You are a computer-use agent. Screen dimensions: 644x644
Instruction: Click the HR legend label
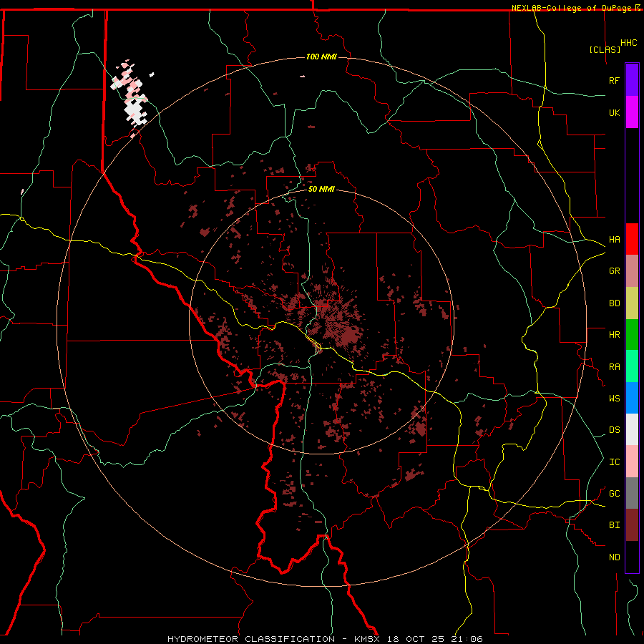tap(614, 335)
